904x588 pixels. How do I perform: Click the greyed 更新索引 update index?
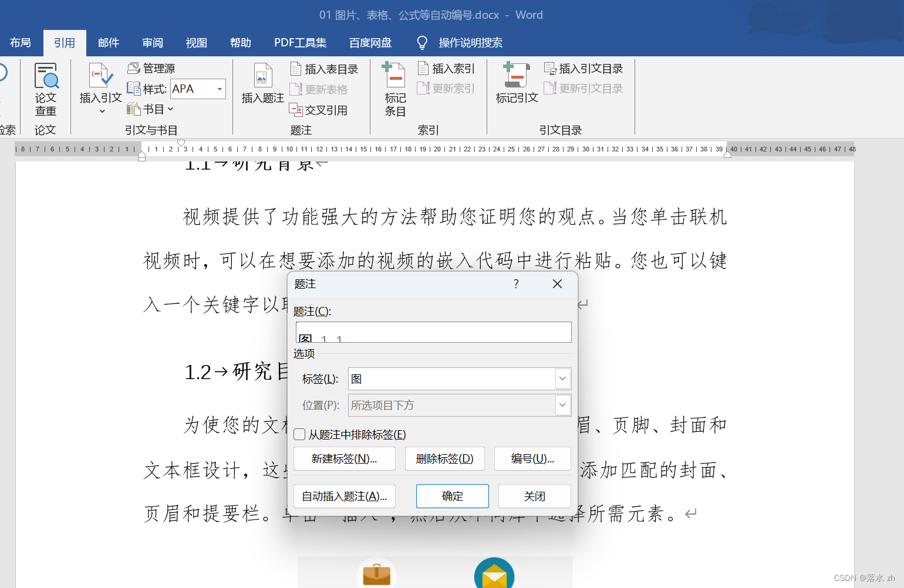coord(446,89)
